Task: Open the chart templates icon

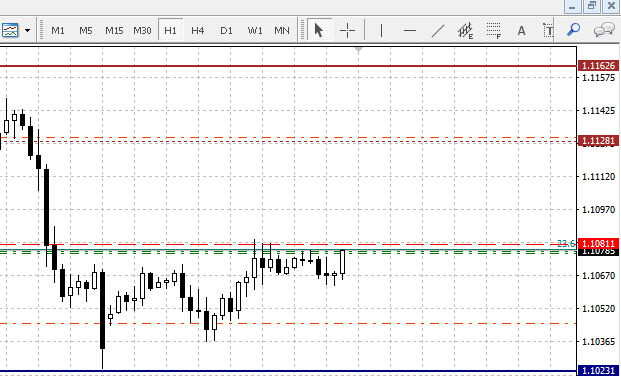Action: tap(10, 30)
